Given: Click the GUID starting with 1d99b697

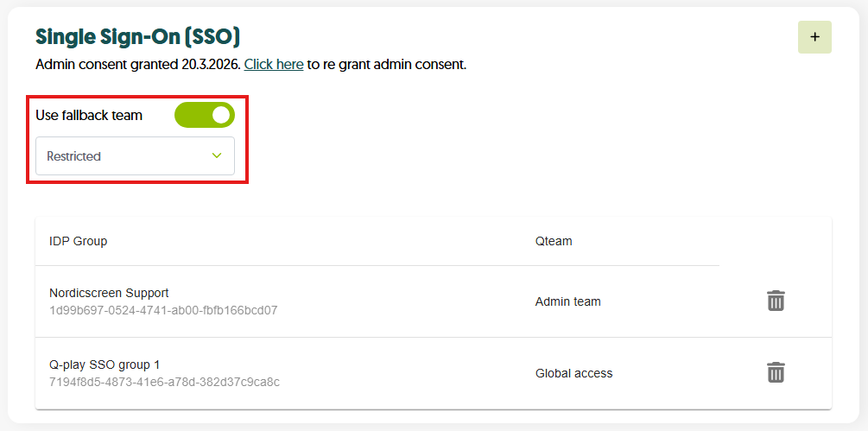Looking at the screenshot, I should click(163, 310).
